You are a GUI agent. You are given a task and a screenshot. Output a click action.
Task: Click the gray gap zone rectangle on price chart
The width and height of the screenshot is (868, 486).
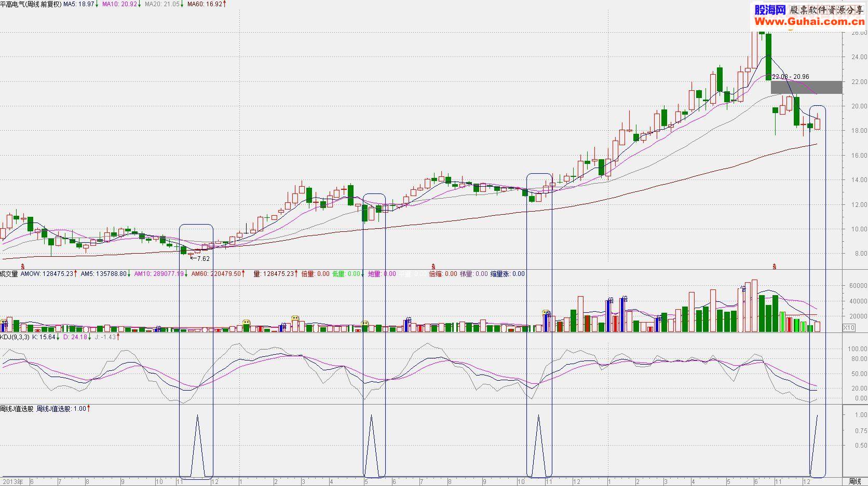point(807,87)
